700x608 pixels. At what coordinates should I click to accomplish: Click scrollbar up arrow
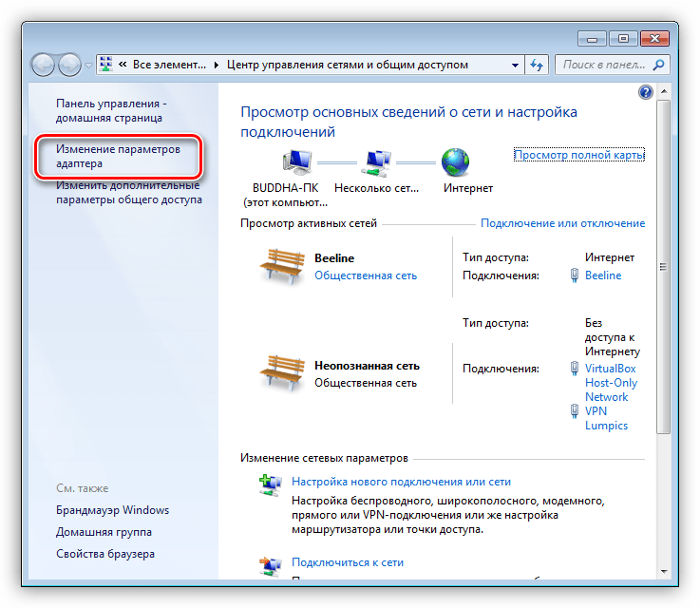[x=663, y=91]
